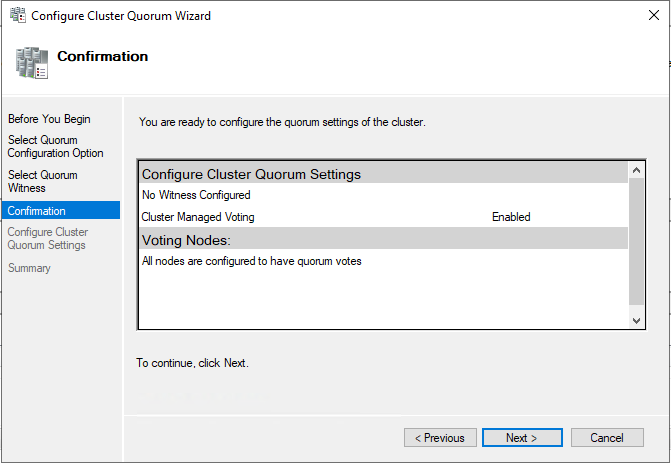Click the scroll up arrow in settings list

pos(636,170)
